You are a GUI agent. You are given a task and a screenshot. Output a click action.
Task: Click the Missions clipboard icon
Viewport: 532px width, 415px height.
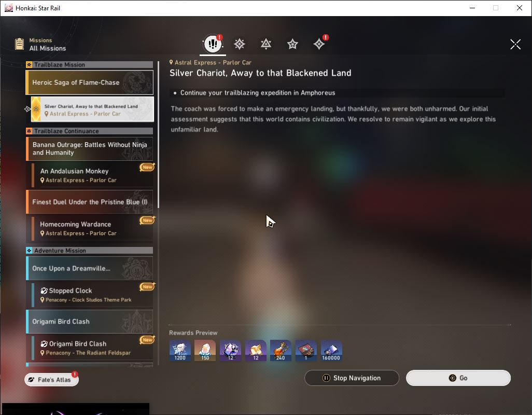20,44
